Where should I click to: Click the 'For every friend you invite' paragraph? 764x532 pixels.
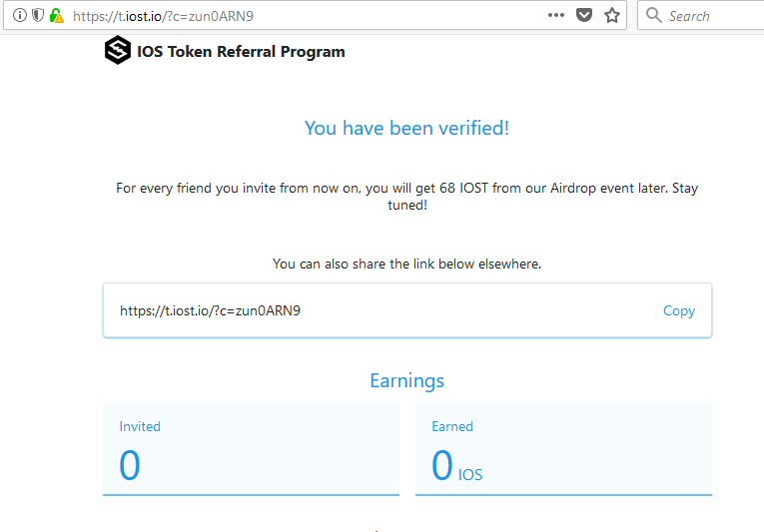point(406,197)
